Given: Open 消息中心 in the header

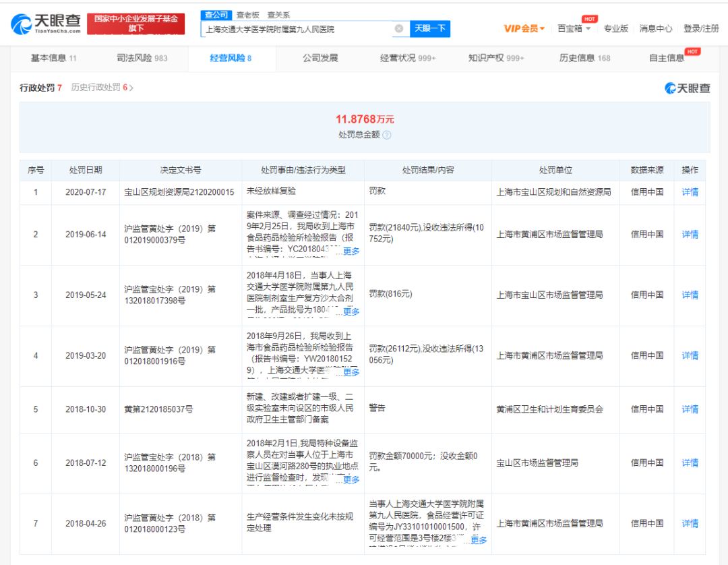Looking at the screenshot, I should tap(656, 29).
